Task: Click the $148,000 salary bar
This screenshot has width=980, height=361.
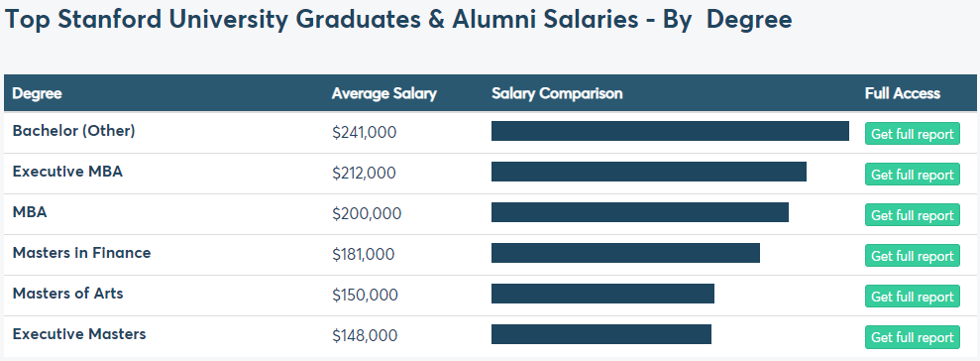Action: click(601, 334)
